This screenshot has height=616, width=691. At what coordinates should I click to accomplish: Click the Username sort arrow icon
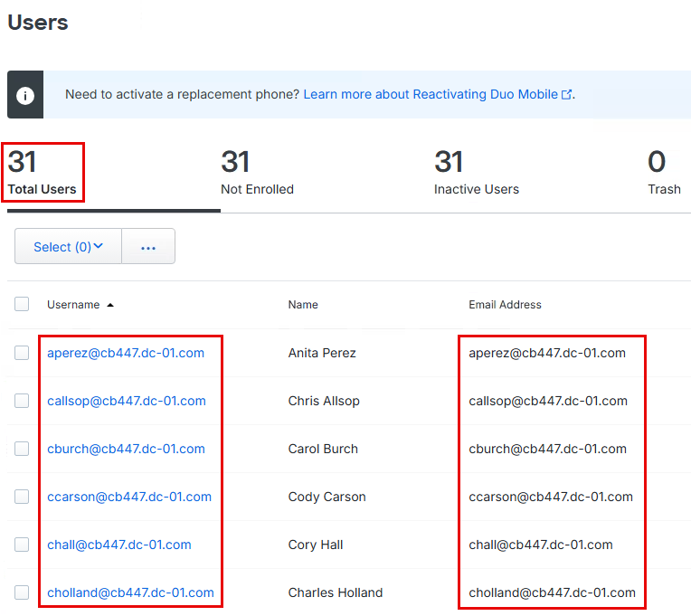point(110,306)
